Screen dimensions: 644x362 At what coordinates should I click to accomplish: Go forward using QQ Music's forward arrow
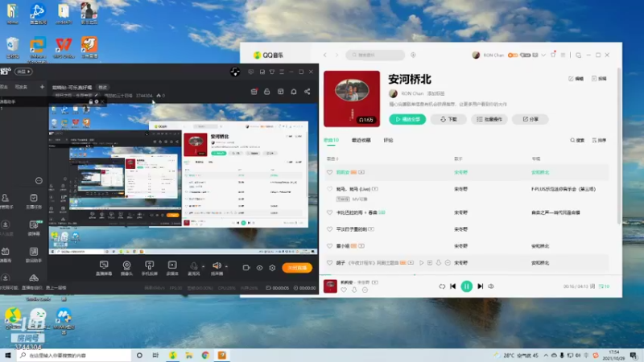[336, 55]
